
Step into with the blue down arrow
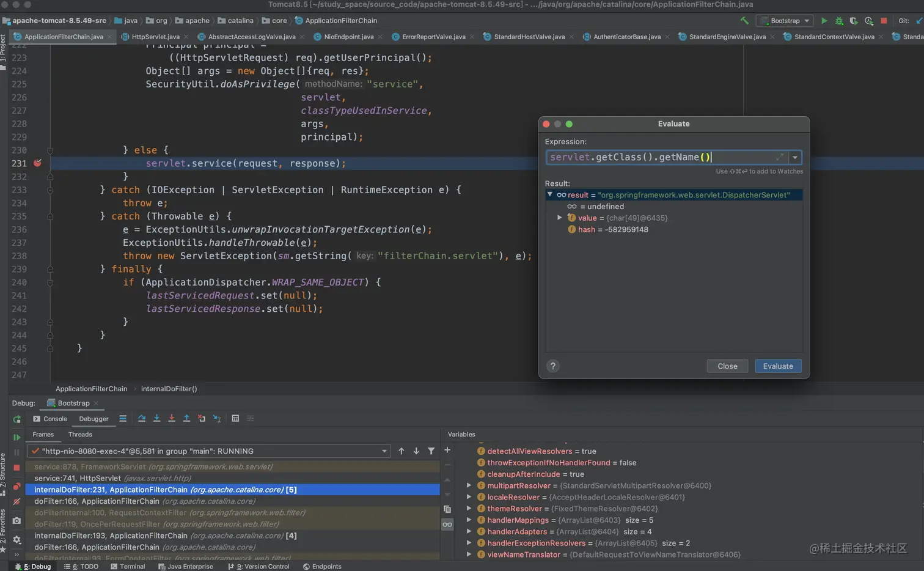click(156, 419)
